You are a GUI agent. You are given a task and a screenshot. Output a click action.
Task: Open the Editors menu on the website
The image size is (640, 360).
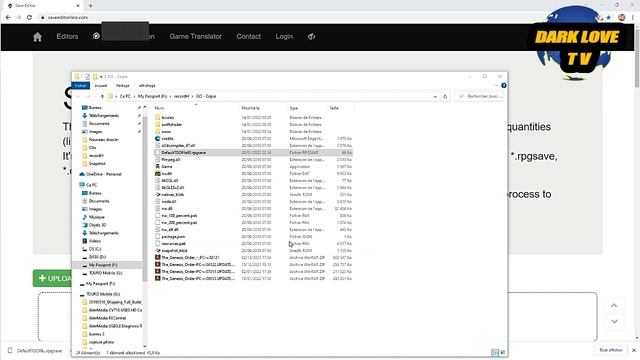pyautogui.click(x=67, y=36)
